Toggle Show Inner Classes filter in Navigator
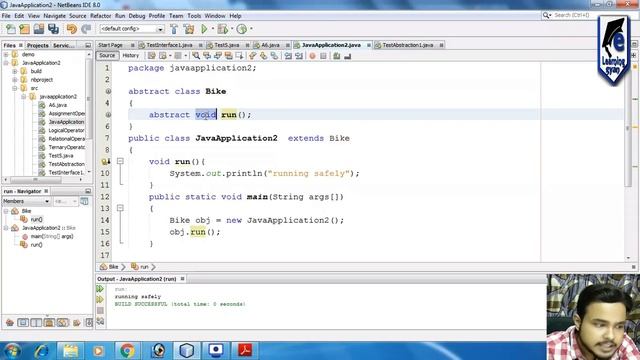The height and width of the screenshot is (360, 640). [x=63, y=323]
